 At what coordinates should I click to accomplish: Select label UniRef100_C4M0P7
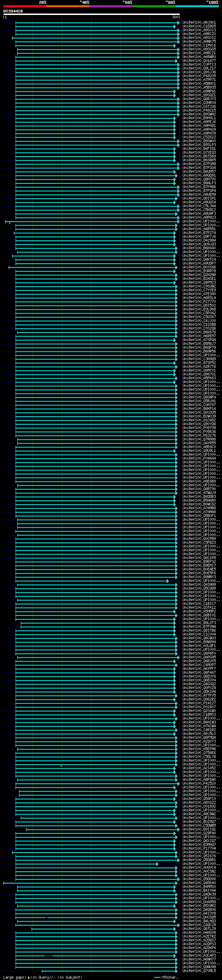point(199,665)
